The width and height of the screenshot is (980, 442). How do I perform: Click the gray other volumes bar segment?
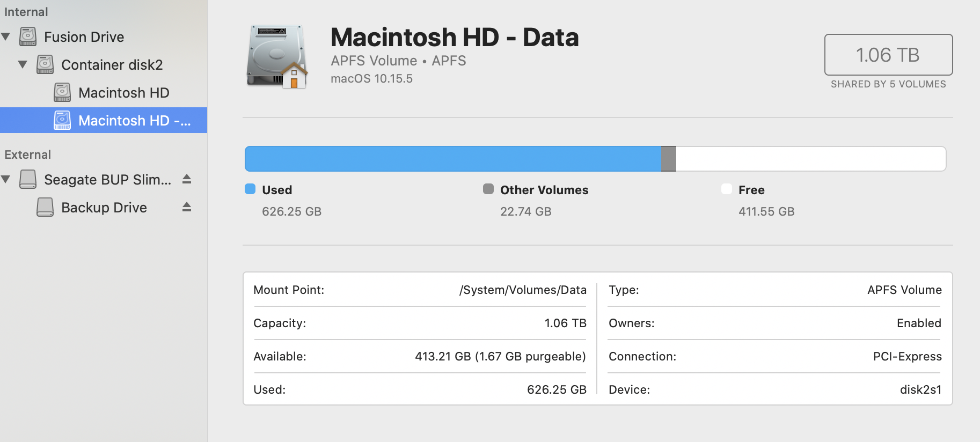669,159
